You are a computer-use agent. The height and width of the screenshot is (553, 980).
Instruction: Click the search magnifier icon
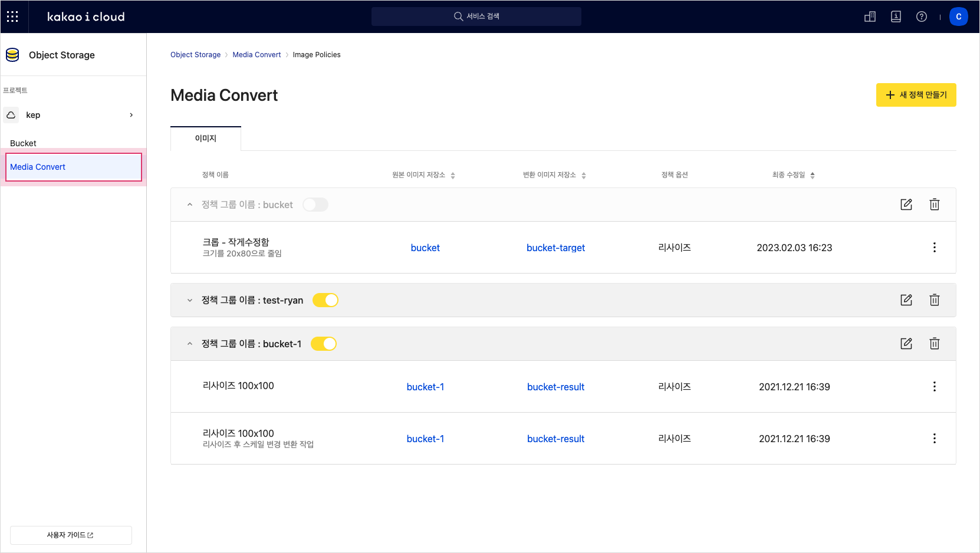[458, 17]
